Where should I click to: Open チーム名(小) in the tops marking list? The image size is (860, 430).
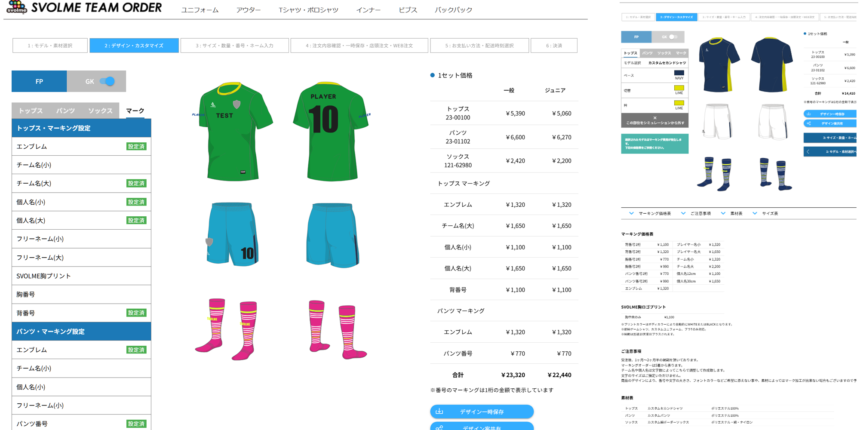(81, 165)
